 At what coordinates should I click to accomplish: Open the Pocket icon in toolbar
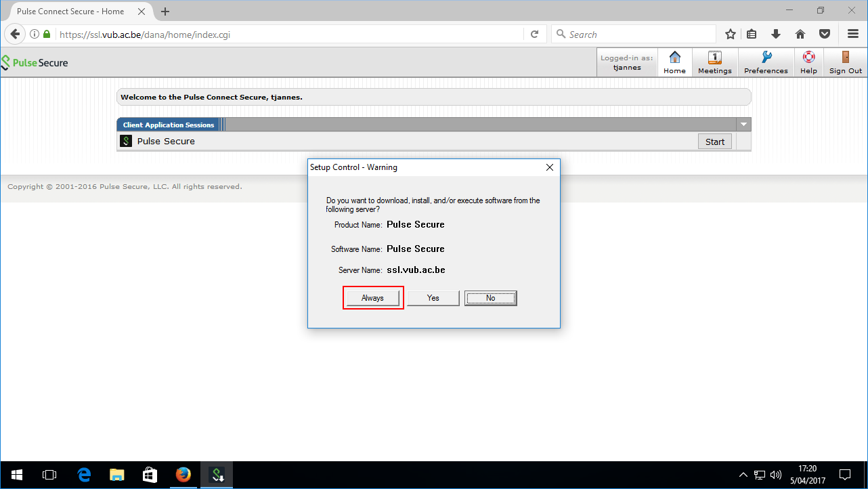click(825, 34)
